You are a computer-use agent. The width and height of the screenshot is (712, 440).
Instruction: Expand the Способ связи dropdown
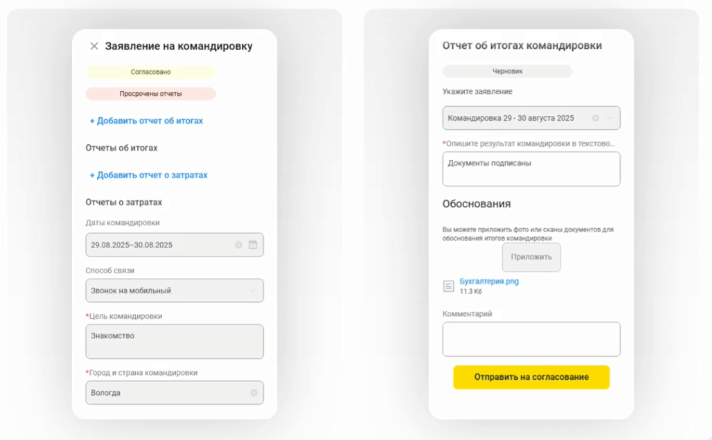252,291
